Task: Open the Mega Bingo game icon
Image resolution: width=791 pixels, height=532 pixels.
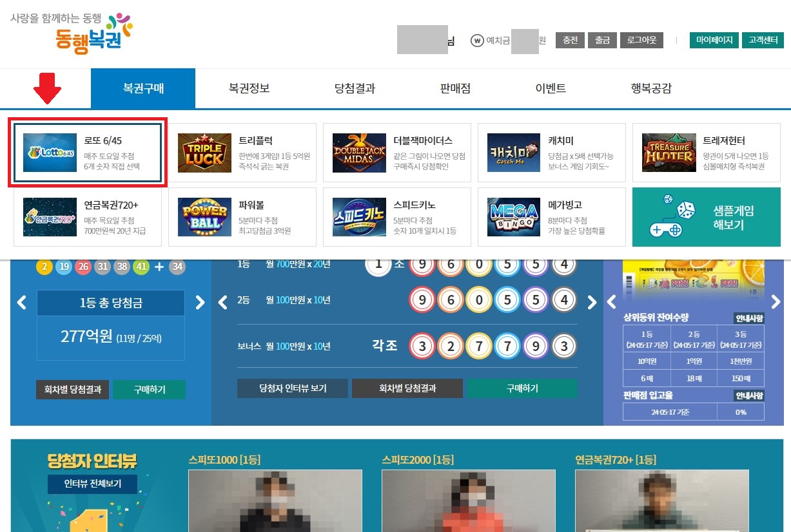Action: 514,217
